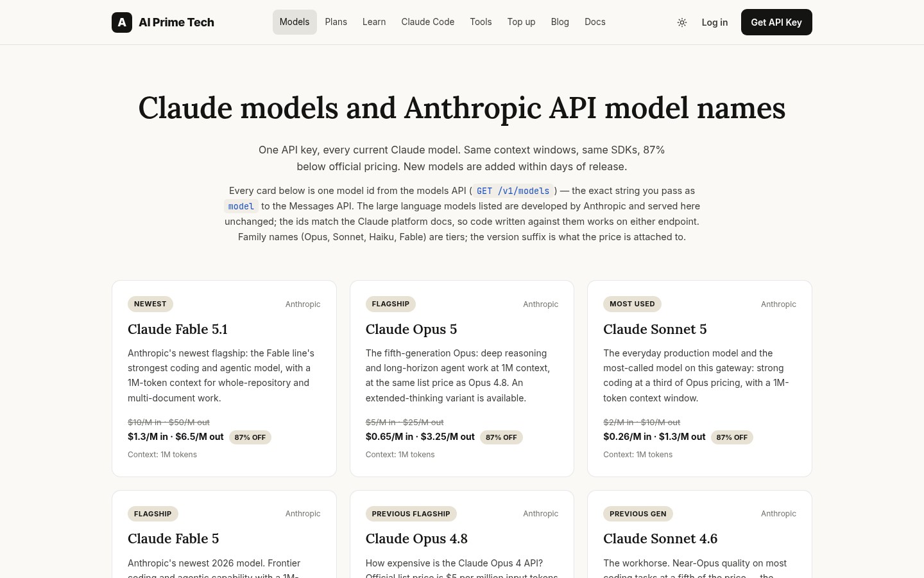Go to the Plans page

336,22
